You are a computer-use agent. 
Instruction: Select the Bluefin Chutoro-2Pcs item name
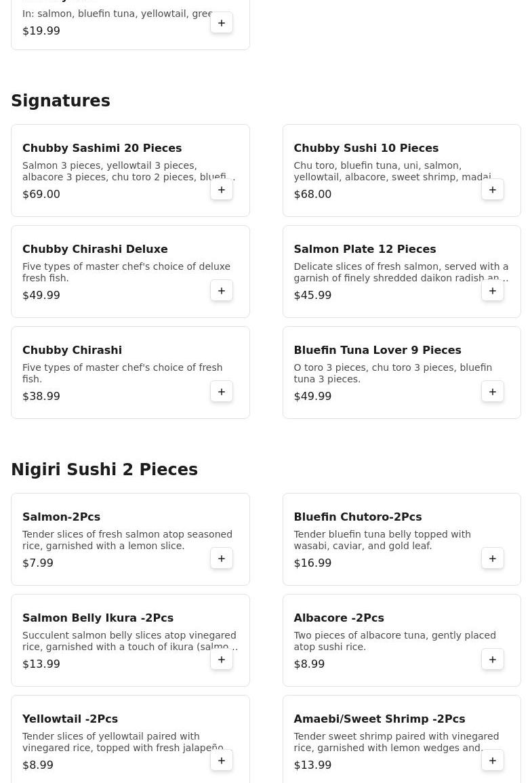[x=357, y=517]
